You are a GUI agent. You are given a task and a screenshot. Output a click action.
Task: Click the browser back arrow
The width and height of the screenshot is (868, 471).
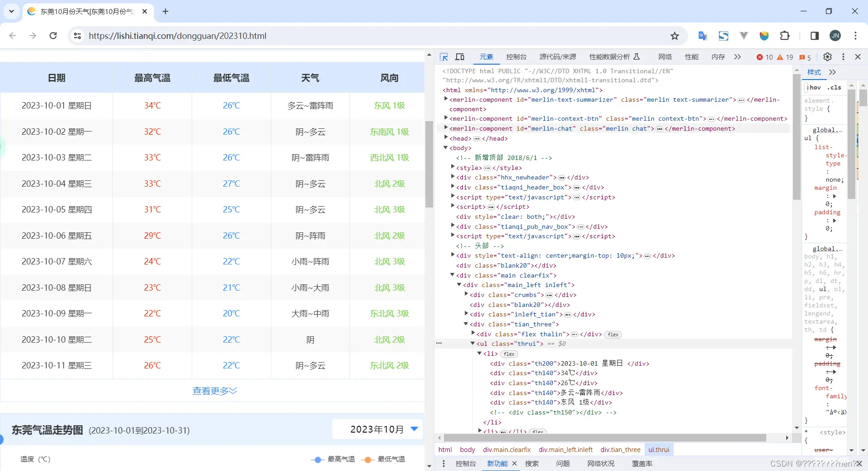(x=13, y=36)
